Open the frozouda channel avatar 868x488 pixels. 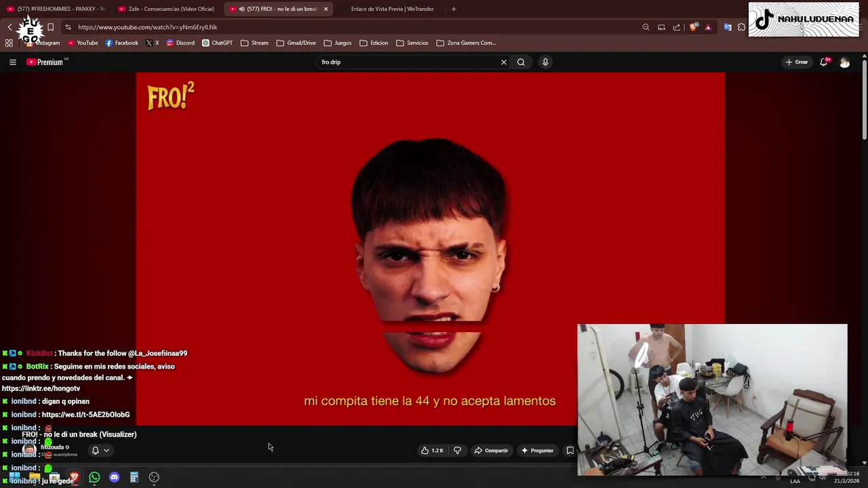click(x=29, y=450)
